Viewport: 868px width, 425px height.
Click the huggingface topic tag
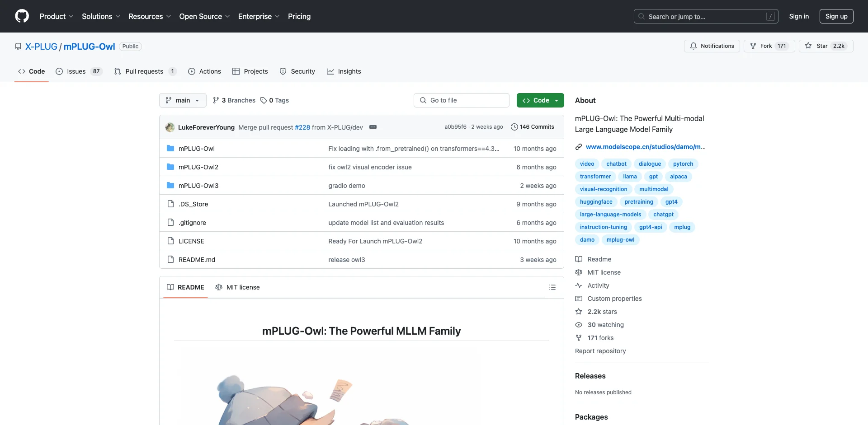click(x=596, y=202)
